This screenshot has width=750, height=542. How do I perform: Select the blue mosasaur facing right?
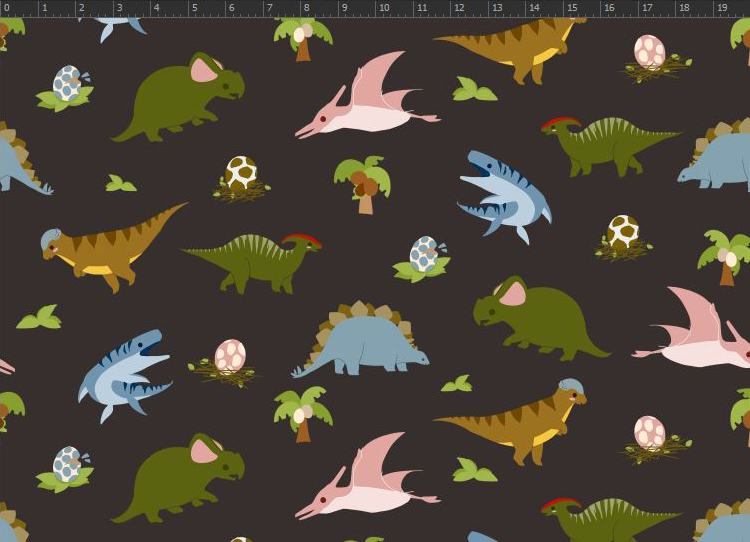pyautogui.click(x=124, y=376)
